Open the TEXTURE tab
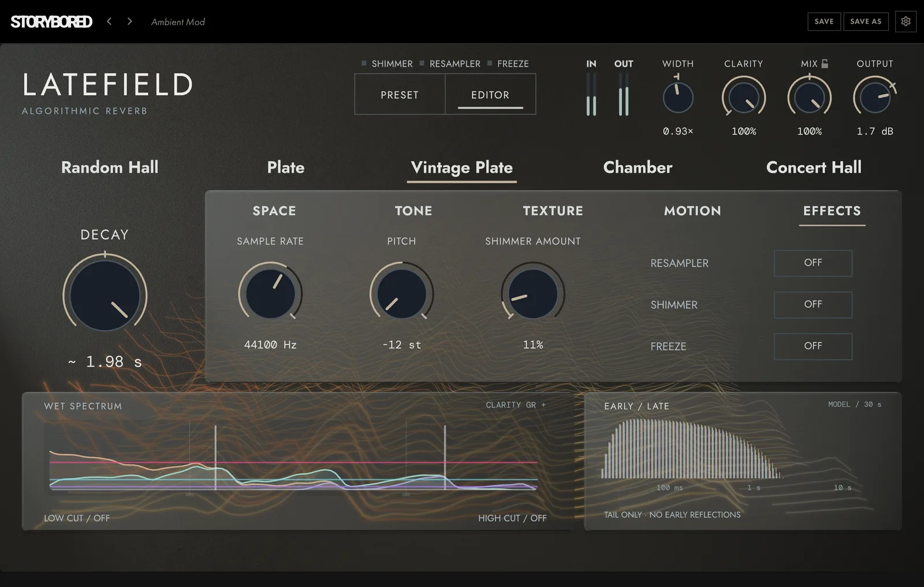This screenshot has height=587, width=924. 553,211
